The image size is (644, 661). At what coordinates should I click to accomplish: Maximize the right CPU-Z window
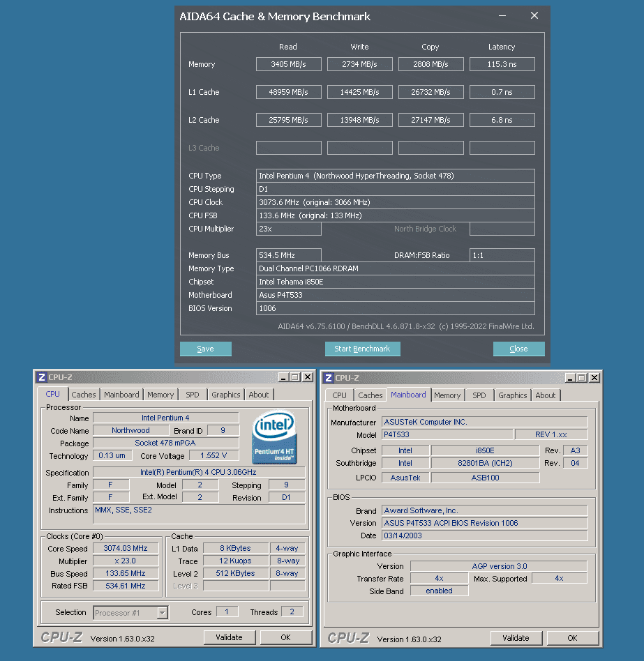click(x=582, y=378)
